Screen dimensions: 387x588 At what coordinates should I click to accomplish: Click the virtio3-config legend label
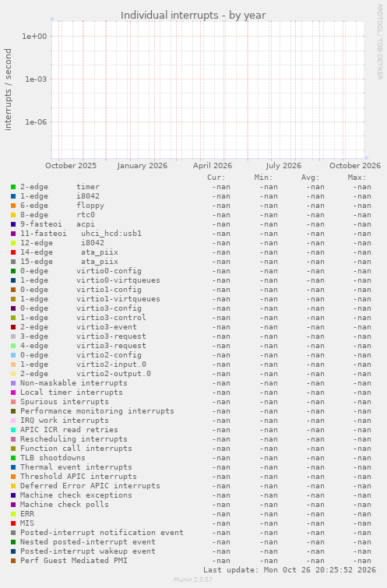109,308
